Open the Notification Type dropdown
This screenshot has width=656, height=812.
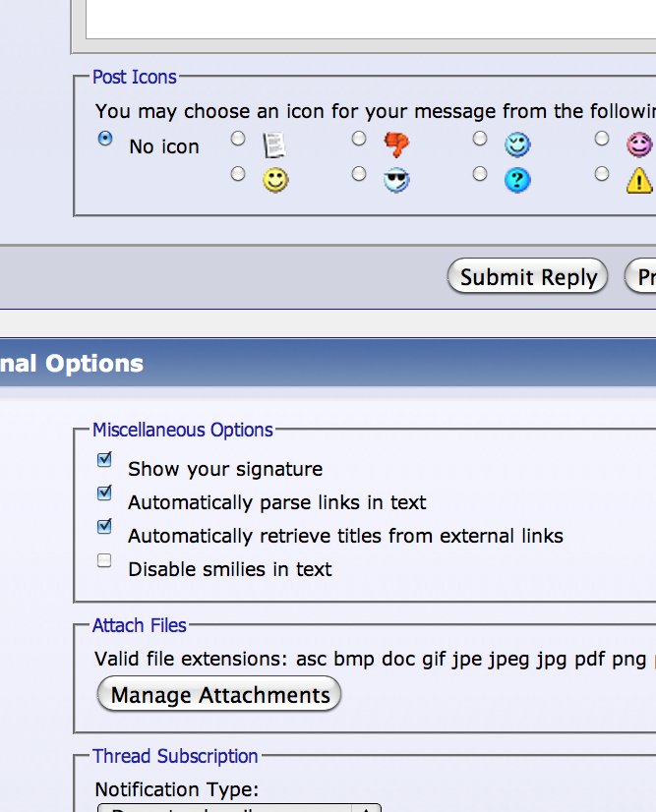[239, 808]
